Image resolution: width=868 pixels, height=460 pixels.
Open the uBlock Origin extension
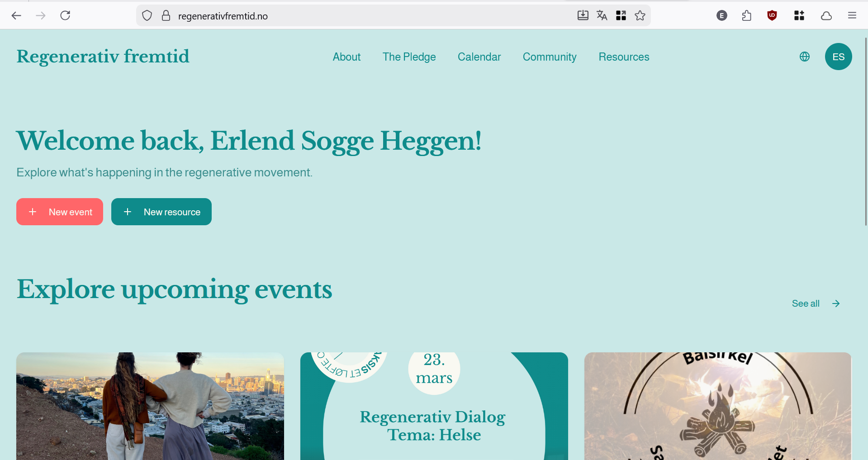pyautogui.click(x=772, y=16)
